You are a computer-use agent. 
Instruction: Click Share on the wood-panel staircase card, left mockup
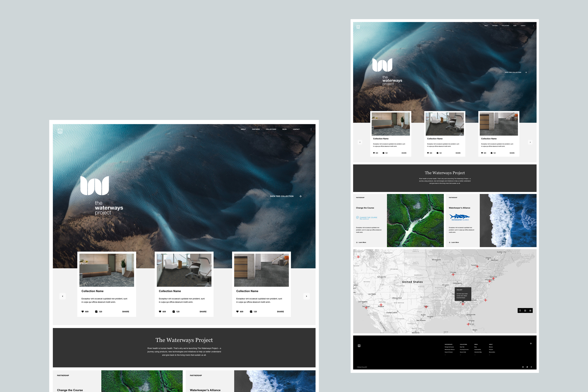280,312
